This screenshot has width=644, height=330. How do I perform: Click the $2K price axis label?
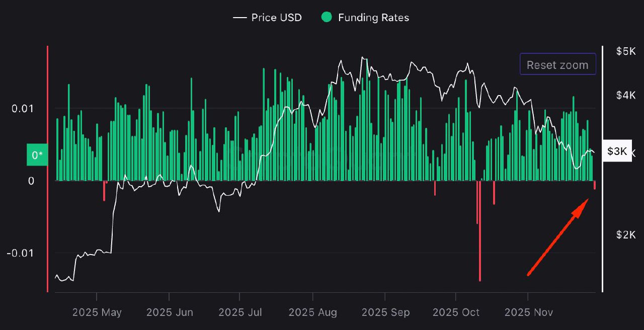(625, 235)
